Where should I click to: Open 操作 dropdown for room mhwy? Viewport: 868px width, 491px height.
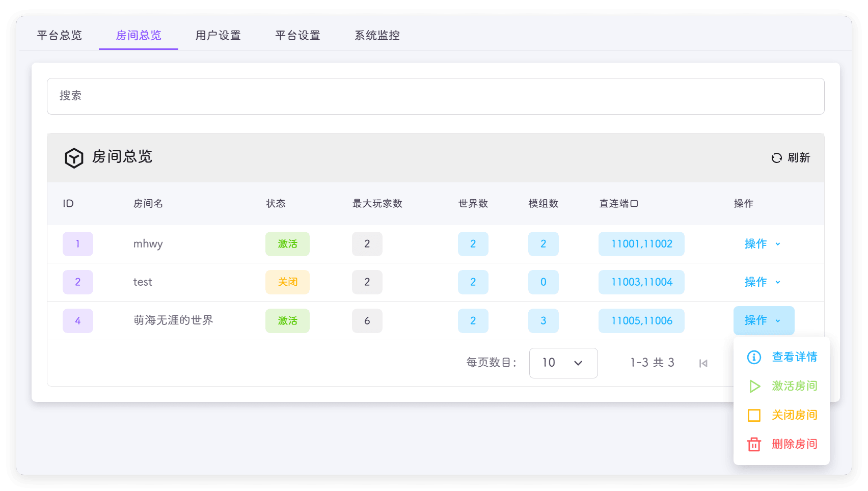[x=763, y=244]
